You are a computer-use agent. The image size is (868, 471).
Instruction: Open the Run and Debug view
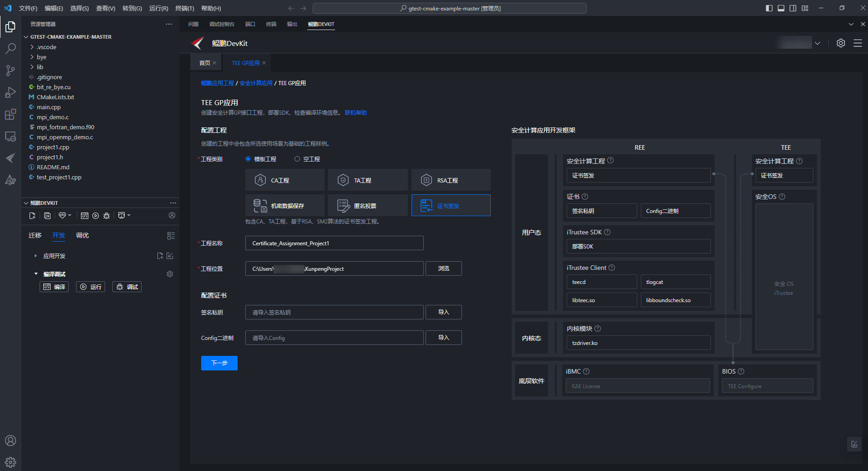tap(10, 92)
